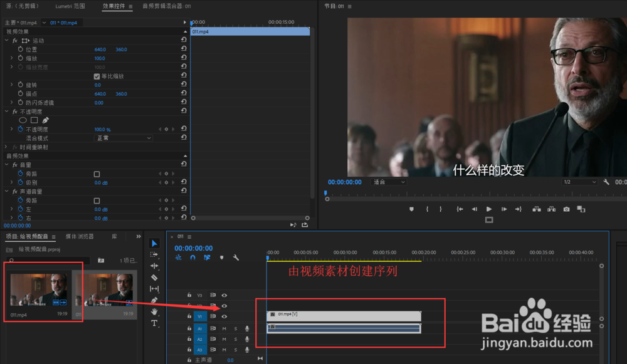Viewport: 627px width, 364px height.
Task: Open comparison view button
Action: [x=581, y=209]
